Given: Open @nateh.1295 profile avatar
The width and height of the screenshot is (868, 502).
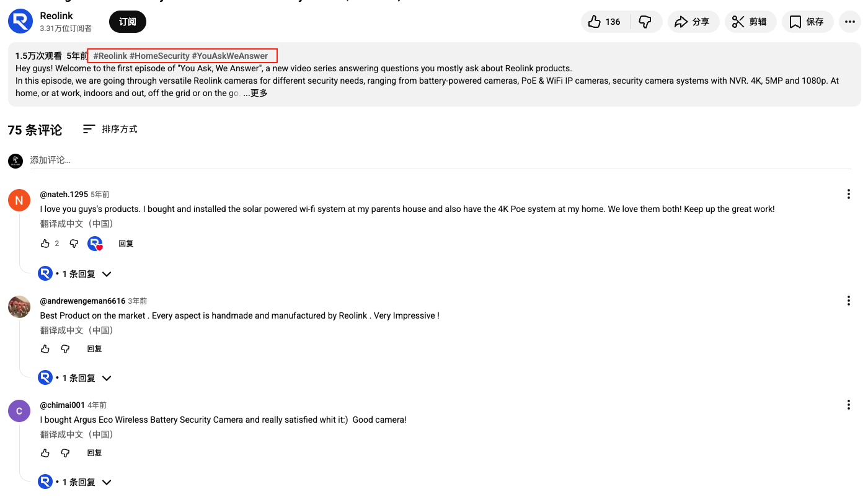Looking at the screenshot, I should (x=19, y=200).
